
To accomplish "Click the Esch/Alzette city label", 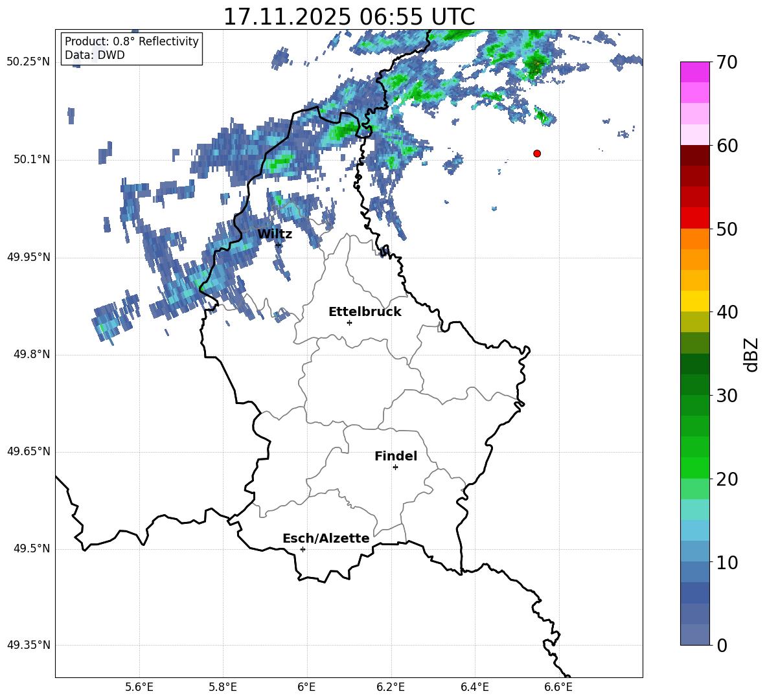I will (326, 539).
